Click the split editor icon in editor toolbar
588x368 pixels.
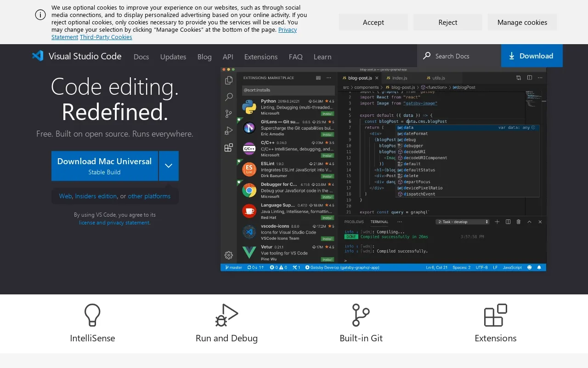point(530,78)
